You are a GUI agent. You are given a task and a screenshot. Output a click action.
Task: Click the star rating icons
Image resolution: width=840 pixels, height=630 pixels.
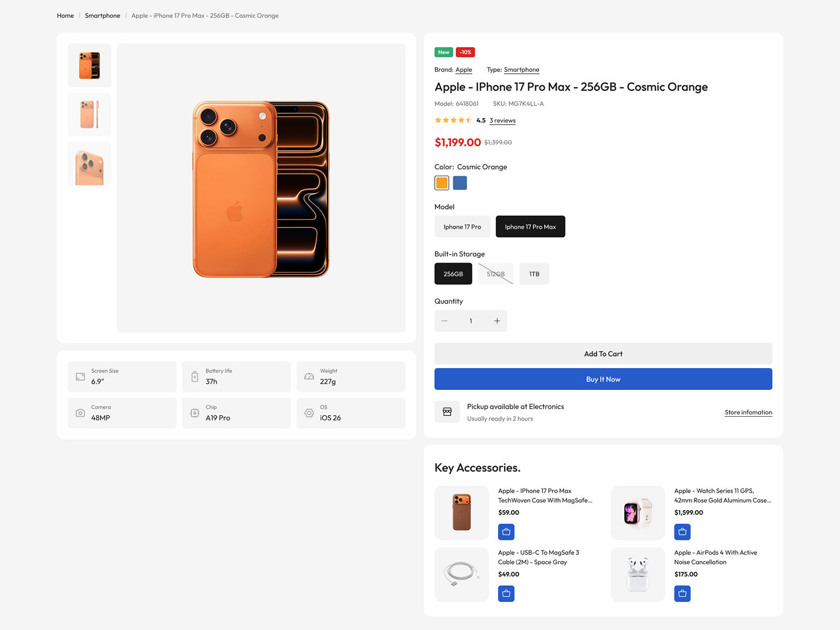[453, 120]
